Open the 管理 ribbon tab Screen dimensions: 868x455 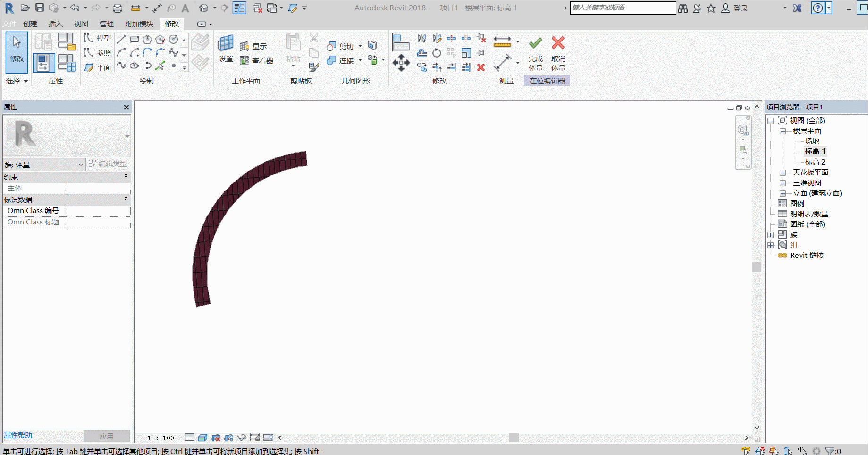(x=106, y=24)
